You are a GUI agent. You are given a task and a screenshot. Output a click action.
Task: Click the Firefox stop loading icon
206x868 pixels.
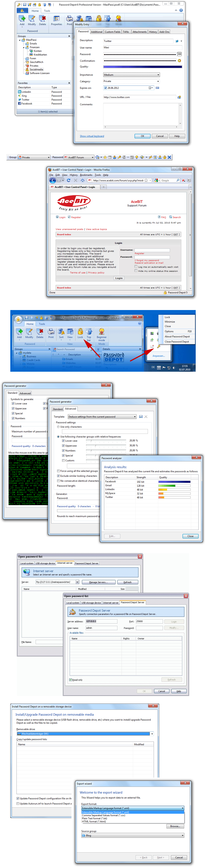click(75, 180)
